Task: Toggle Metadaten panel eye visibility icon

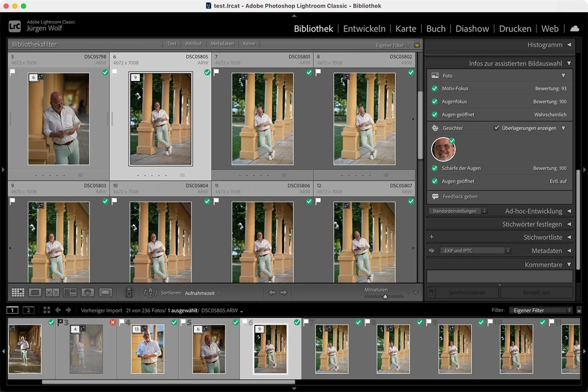Action: pos(431,251)
